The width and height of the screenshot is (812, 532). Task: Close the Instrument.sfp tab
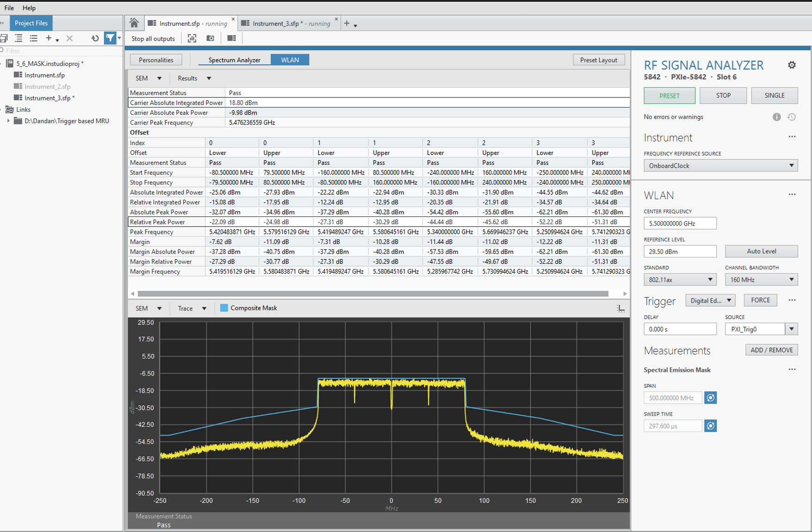(233, 19)
